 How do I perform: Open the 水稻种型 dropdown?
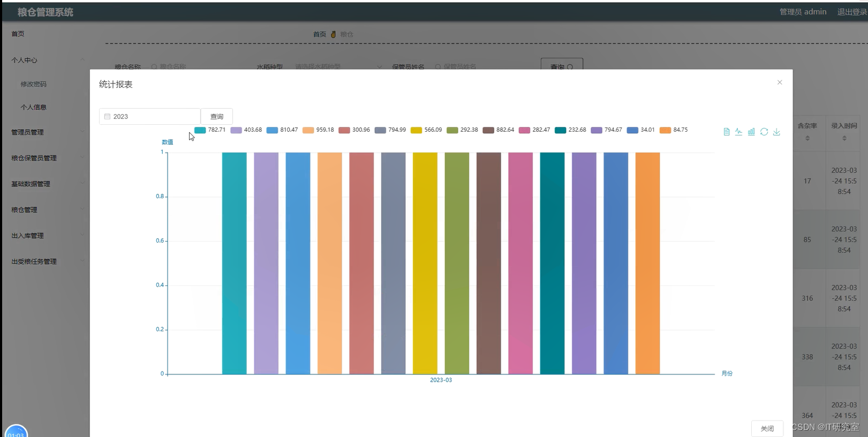(x=338, y=66)
